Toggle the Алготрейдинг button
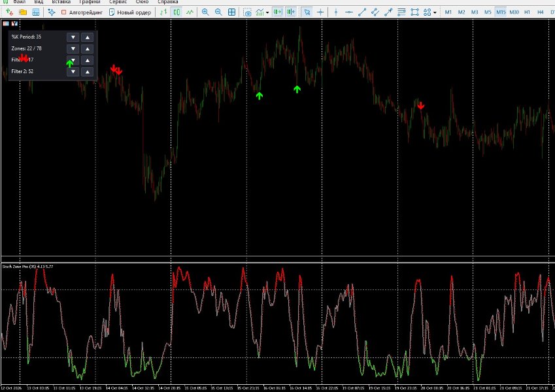 coord(82,12)
